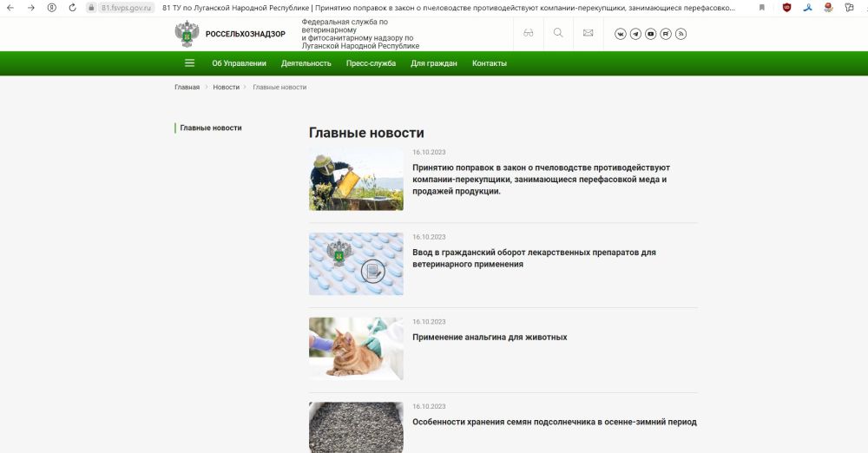Open the Rutube icon in header
Screen dimensions: 868x453
coord(666,34)
